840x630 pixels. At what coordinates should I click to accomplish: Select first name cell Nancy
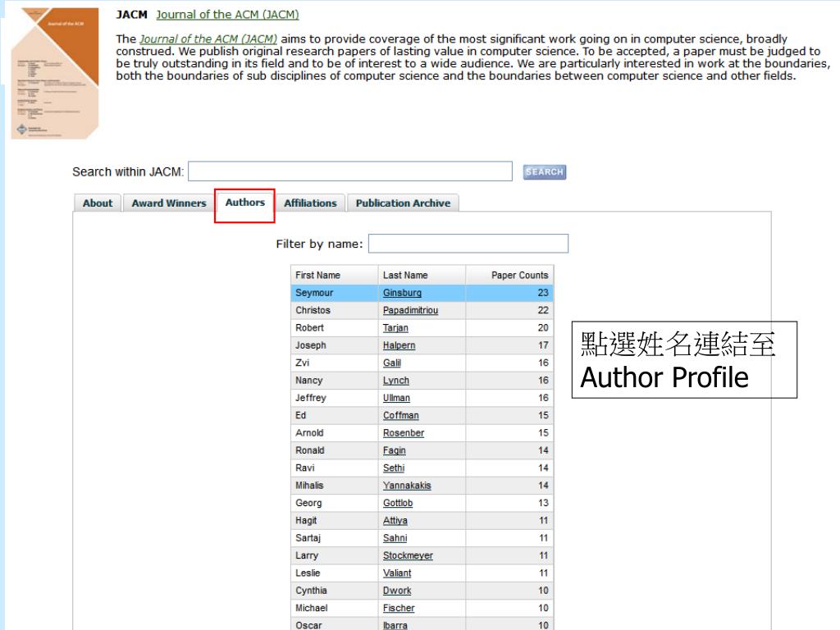pyautogui.click(x=335, y=381)
